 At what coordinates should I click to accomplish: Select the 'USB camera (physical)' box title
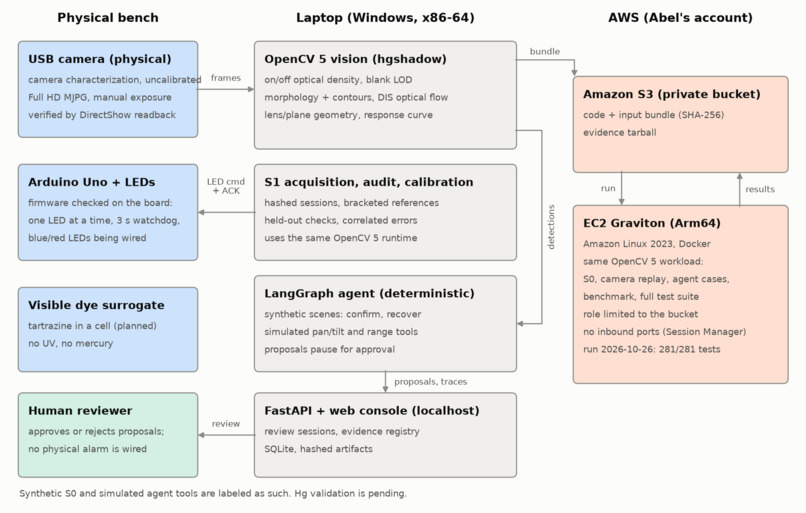[100, 59]
